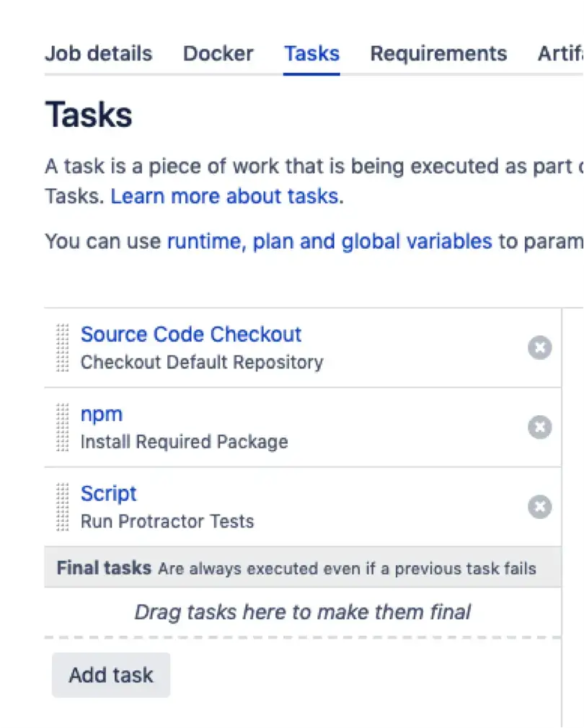Remove the Script task with X icon

pyautogui.click(x=539, y=507)
